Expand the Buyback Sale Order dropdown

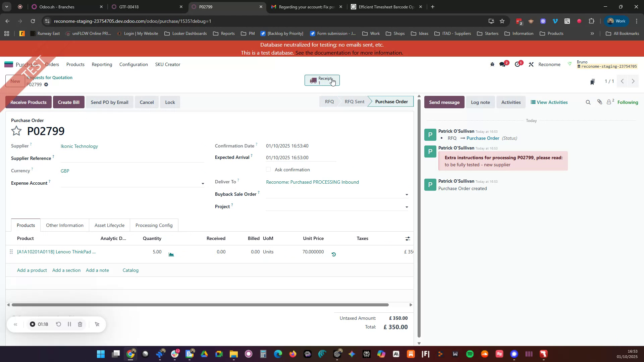pyautogui.click(x=407, y=194)
